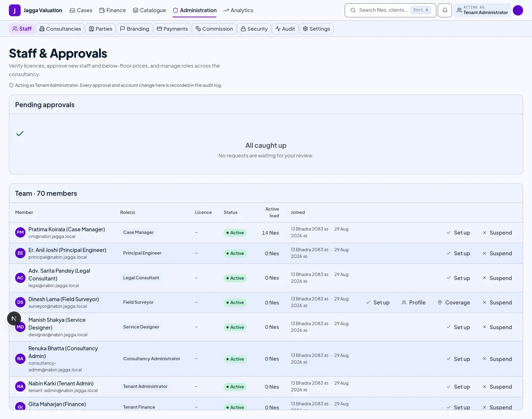Suspend Adv. Sarita Pandey
This screenshot has width=532, height=419.
coord(497,278)
